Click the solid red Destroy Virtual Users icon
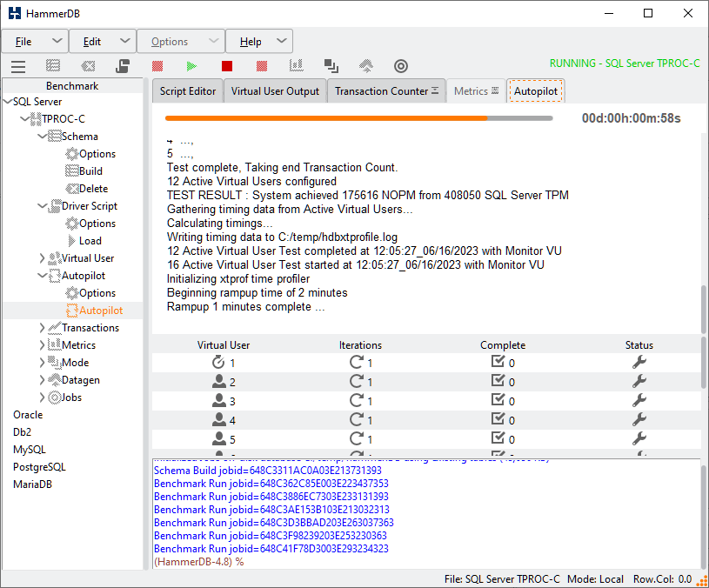This screenshot has width=709, height=588. 227,66
